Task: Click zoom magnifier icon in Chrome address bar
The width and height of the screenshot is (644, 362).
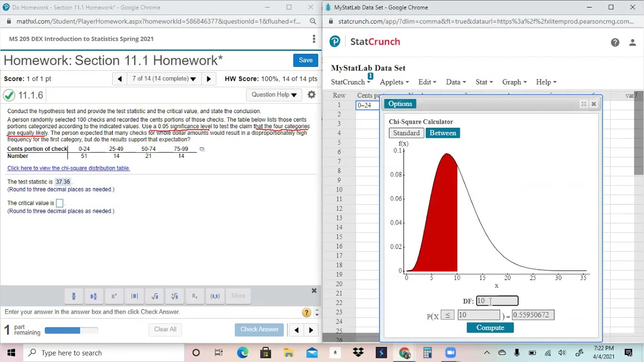Action: pyautogui.click(x=313, y=21)
